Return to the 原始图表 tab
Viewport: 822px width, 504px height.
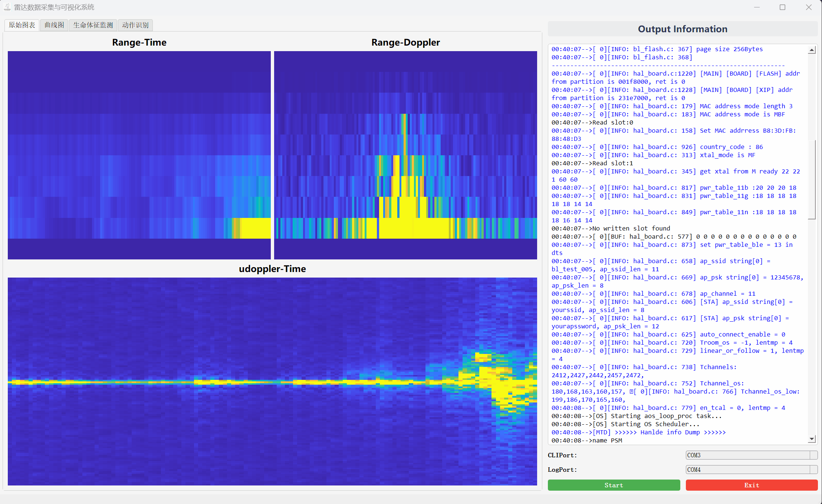point(22,25)
